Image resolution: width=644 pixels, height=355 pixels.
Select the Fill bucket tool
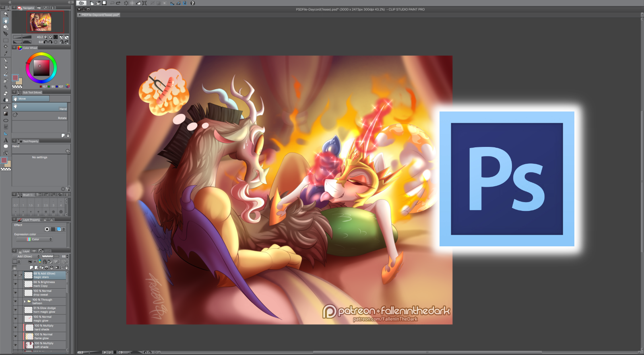[6, 107]
